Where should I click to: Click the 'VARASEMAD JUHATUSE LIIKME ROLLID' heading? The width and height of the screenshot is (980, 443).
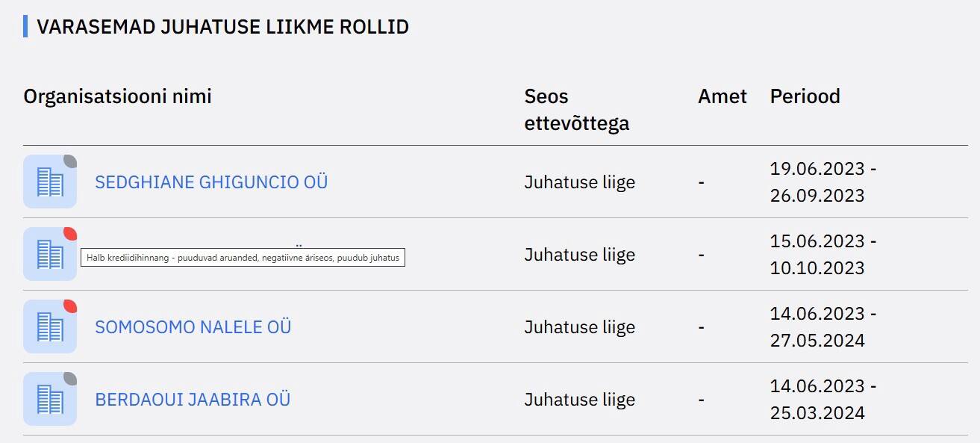click(222, 27)
